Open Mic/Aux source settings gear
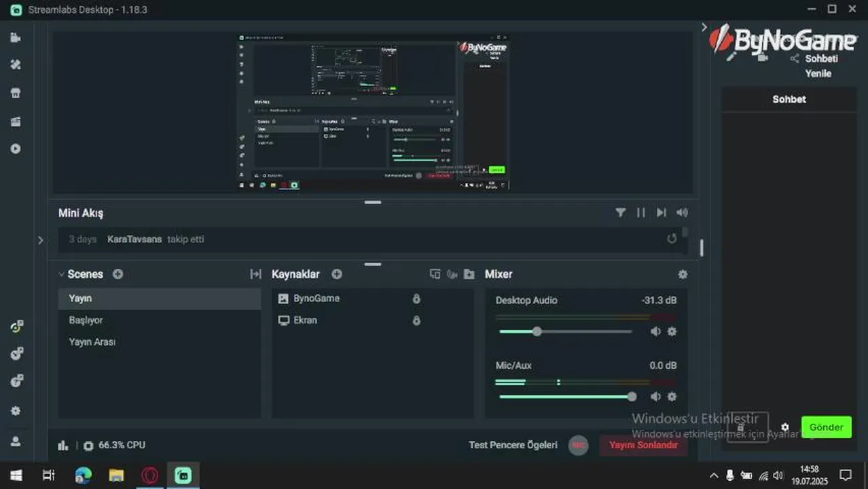868x489 pixels. [x=672, y=397]
